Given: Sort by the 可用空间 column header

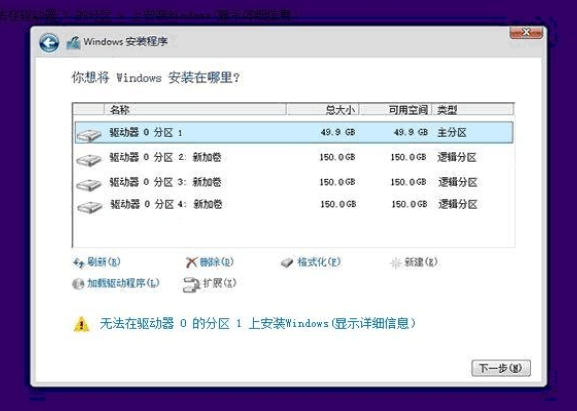Looking at the screenshot, I should (x=396, y=109).
